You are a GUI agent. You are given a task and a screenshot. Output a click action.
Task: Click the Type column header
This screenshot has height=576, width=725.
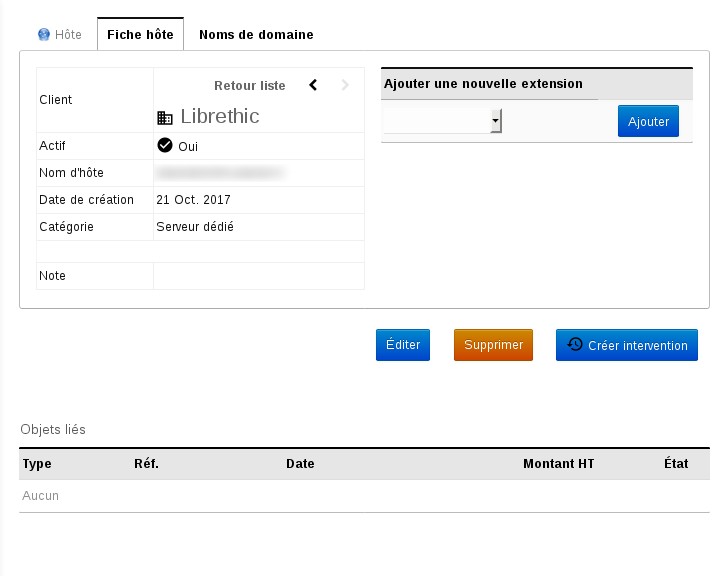pos(37,464)
